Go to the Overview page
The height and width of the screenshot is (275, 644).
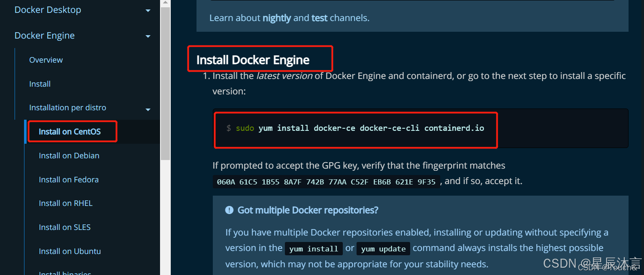(x=46, y=60)
